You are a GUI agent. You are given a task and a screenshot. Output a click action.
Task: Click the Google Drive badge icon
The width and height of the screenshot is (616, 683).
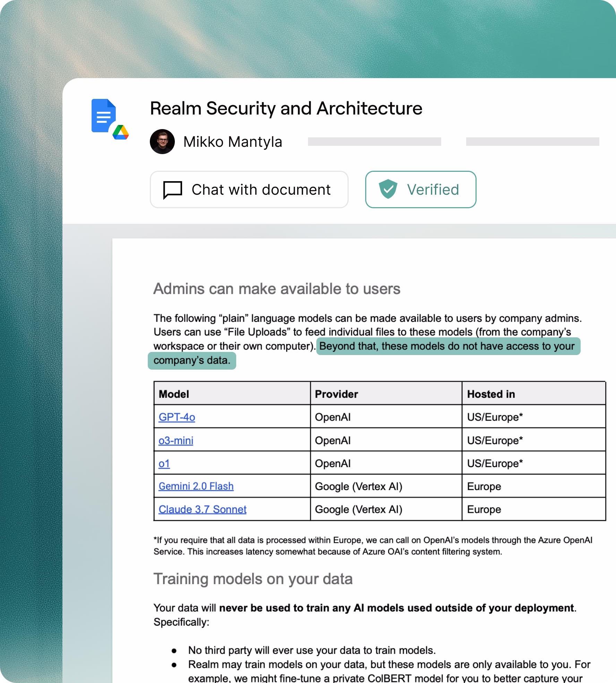[x=121, y=132]
